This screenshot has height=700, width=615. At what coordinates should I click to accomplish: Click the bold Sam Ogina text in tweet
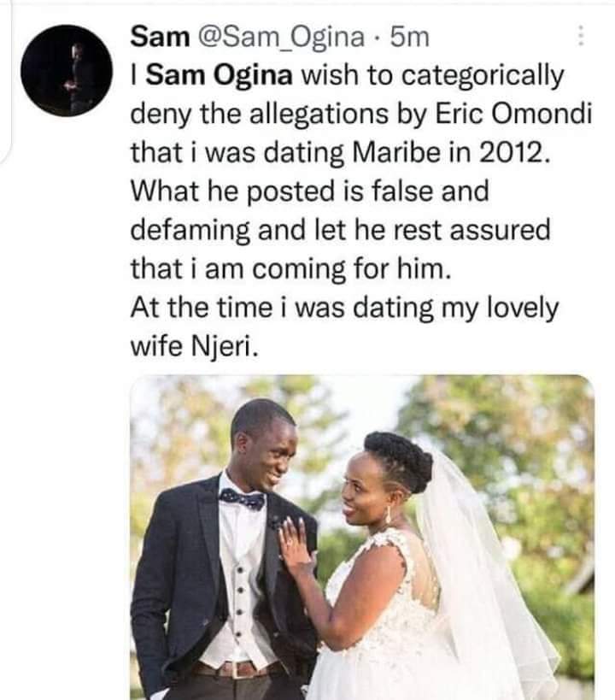(220, 75)
